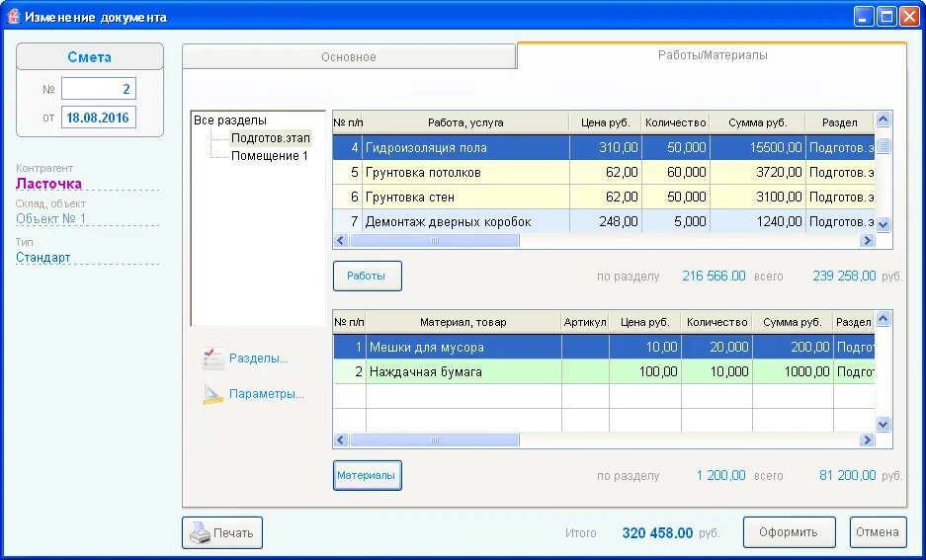Open the Разделы... link

coord(259,359)
